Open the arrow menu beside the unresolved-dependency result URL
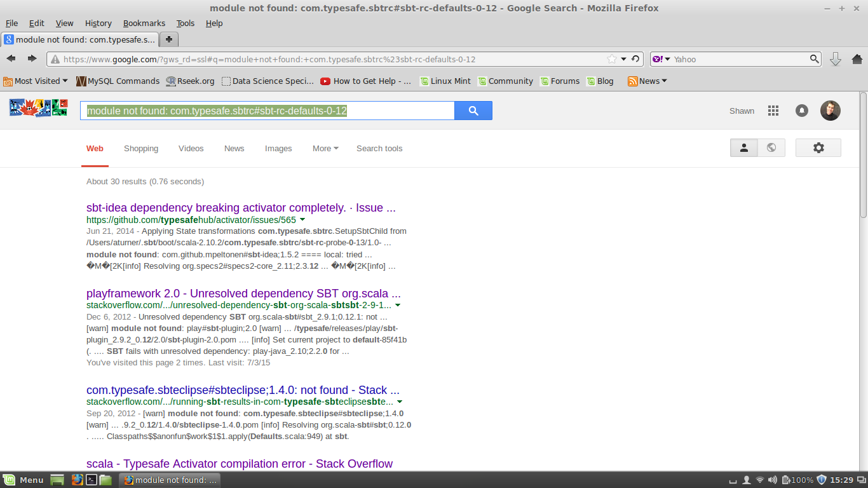The image size is (868, 488). [x=398, y=306]
